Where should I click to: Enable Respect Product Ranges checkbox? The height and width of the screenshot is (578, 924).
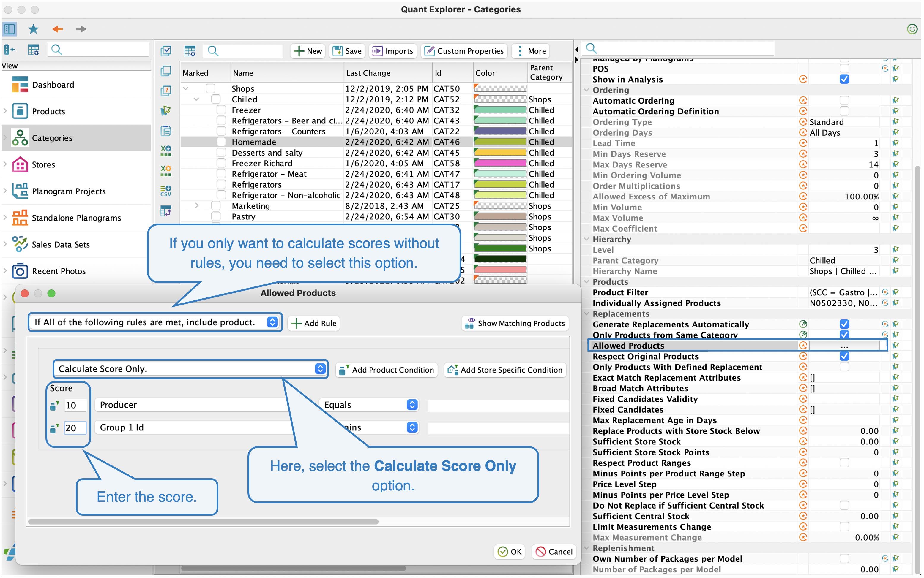click(844, 463)
